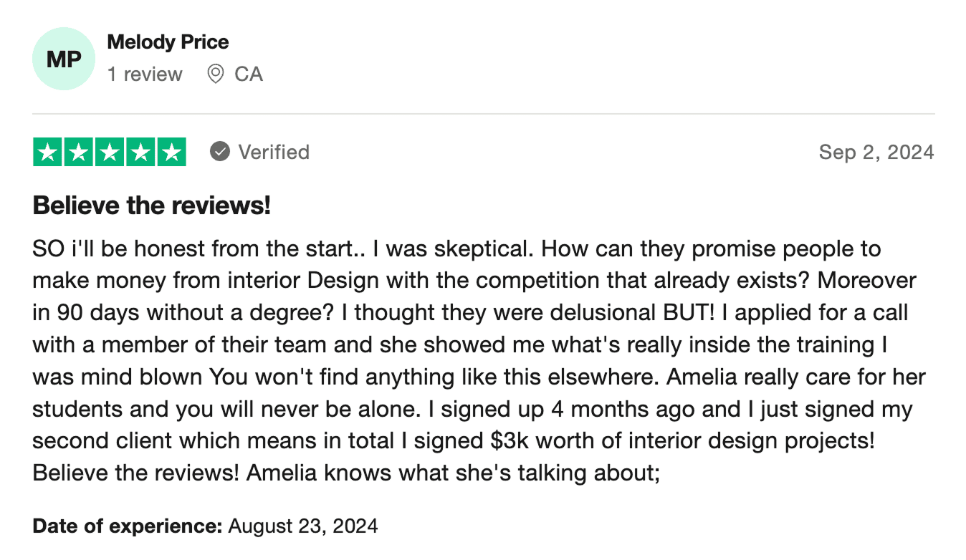Open the "Believe the reviews!" review title

click(x=152, y=206)
